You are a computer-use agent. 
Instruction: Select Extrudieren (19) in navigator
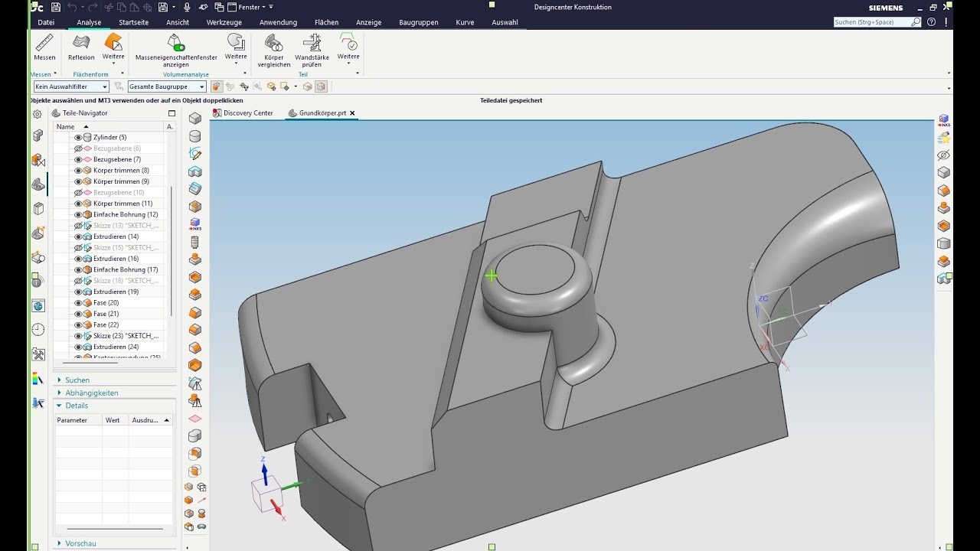(x=116, y=292)
